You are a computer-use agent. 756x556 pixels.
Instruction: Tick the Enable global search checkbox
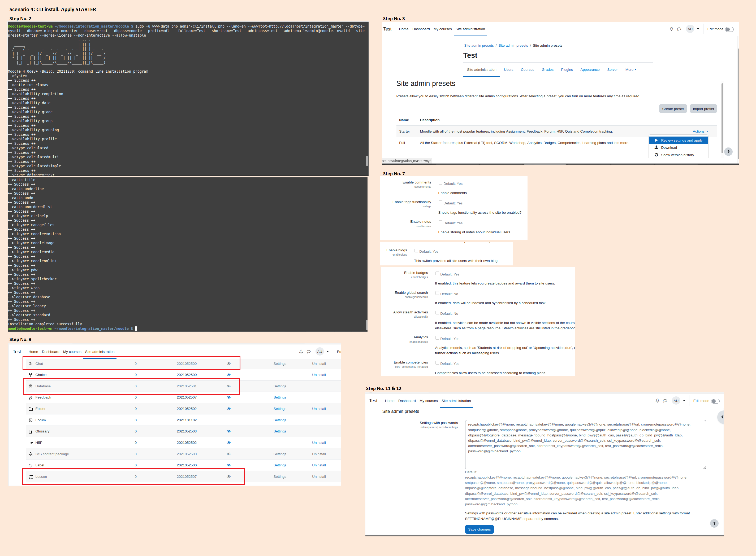(x=437, y=293)
